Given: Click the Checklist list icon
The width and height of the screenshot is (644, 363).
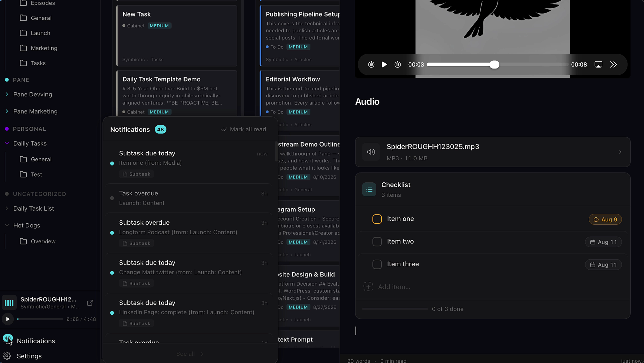Looking at the screenshot, I should (x=369, y=190).
